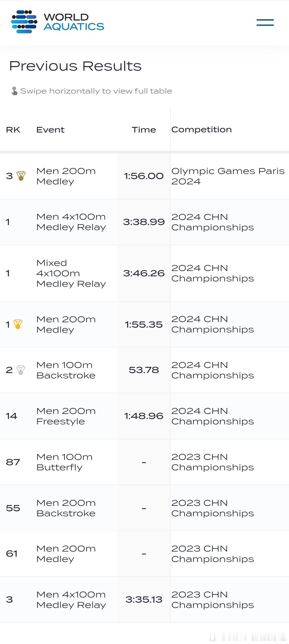Screen dimensions: 289x644
Task: Click the gold medal icon beside rank 1
Action: 18,324
